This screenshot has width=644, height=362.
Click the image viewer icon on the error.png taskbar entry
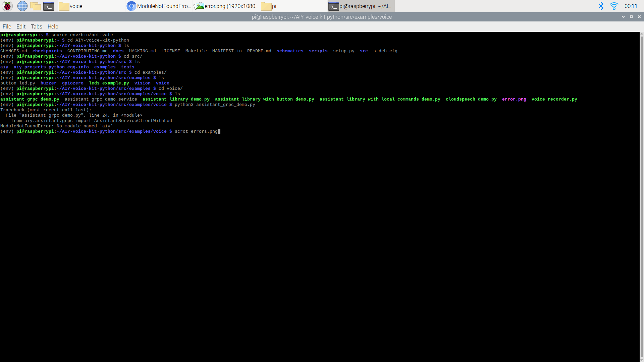(200, 6)
